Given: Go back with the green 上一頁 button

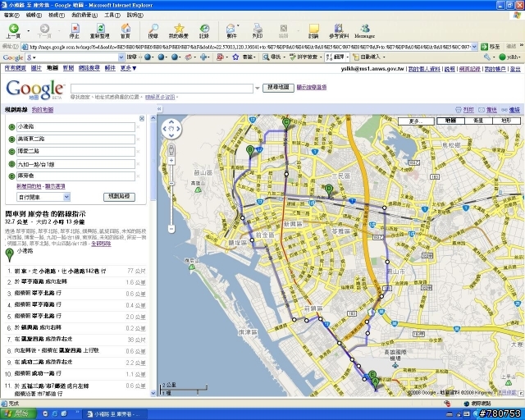Looking at the screenshot, I should pos(13,31).
